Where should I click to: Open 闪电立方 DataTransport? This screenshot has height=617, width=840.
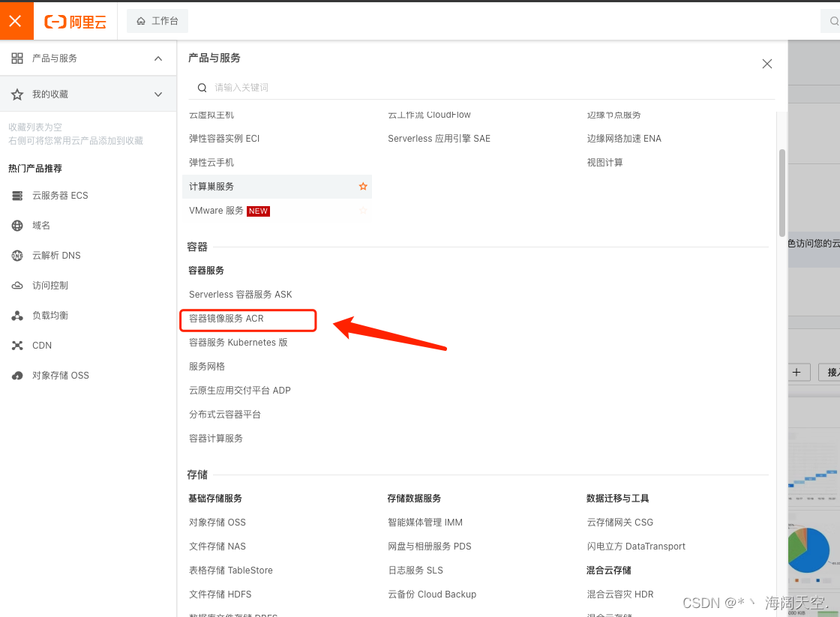coord(636,547)
